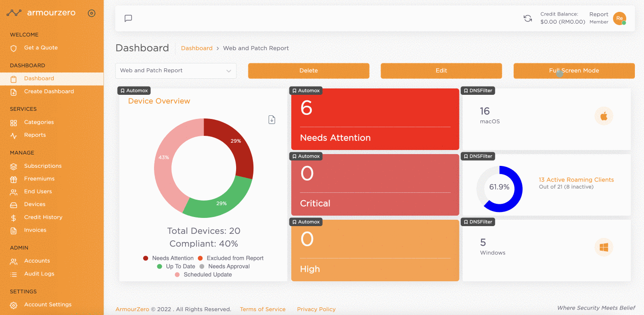644x315 pixels.
Task: Go to Audit Logs
Action: pyautogui.click(x=39, y=274)
